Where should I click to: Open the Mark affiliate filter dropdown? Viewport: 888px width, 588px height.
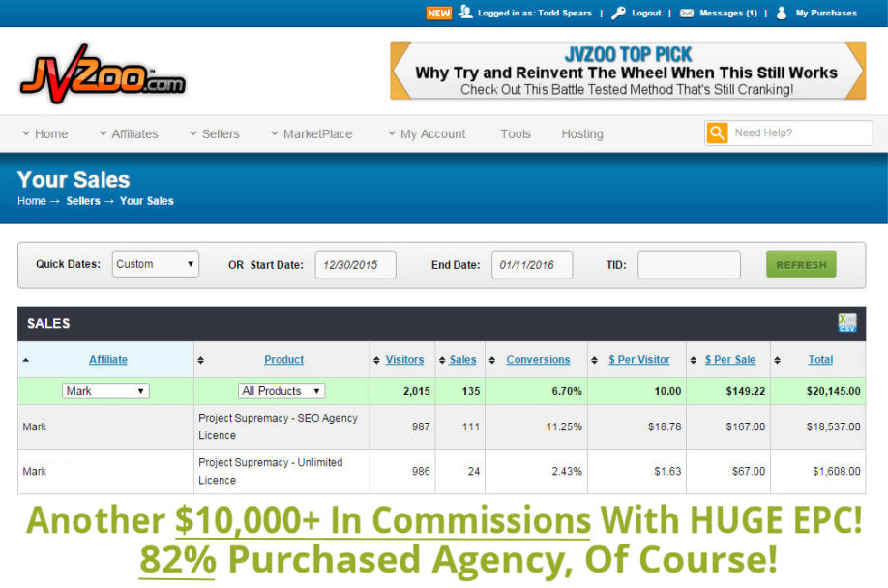tap(105, 391)
